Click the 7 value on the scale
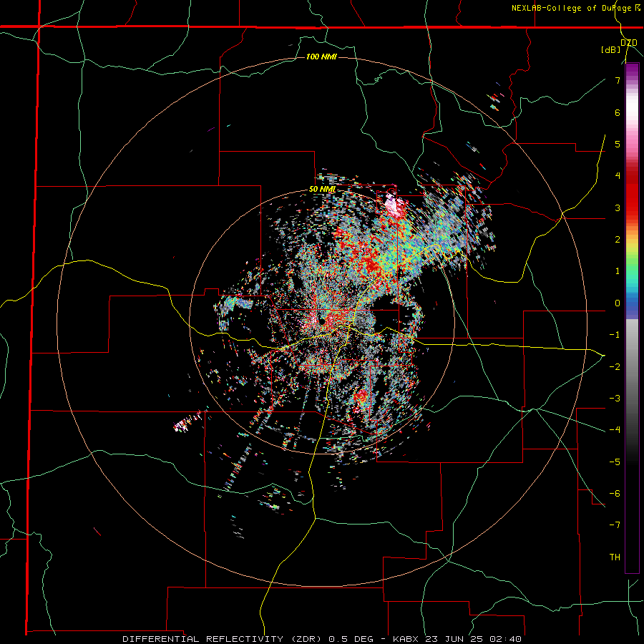The image size is (644, 644). click(618, 80)
